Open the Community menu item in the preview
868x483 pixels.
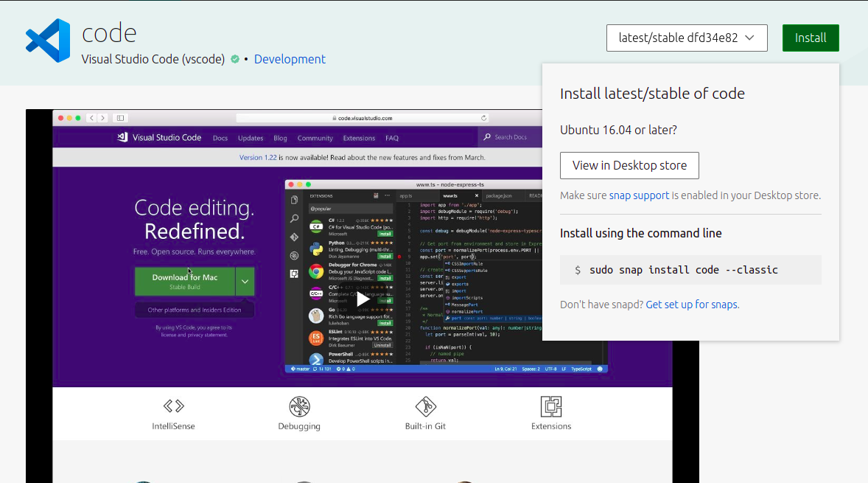tap(315, 138)
